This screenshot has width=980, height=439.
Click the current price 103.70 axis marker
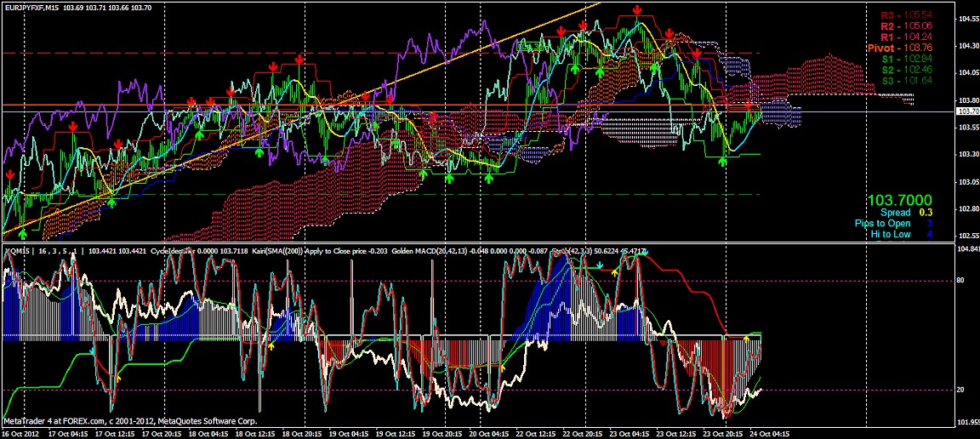967,111
